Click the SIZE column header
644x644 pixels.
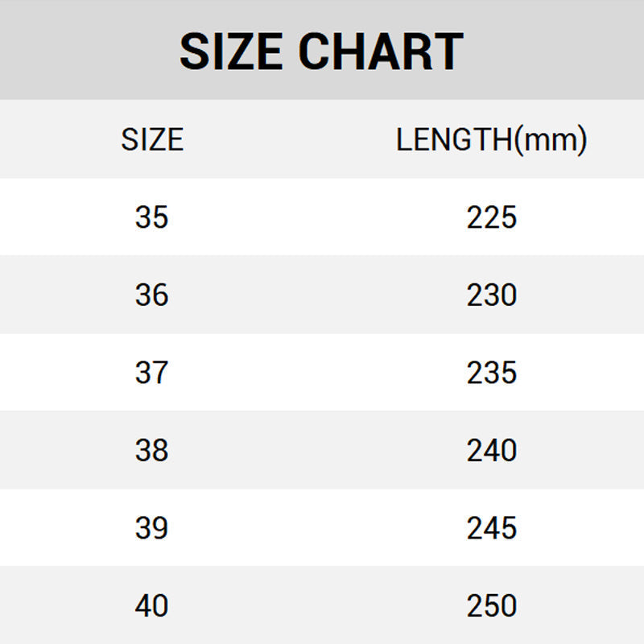click(152, 140)
